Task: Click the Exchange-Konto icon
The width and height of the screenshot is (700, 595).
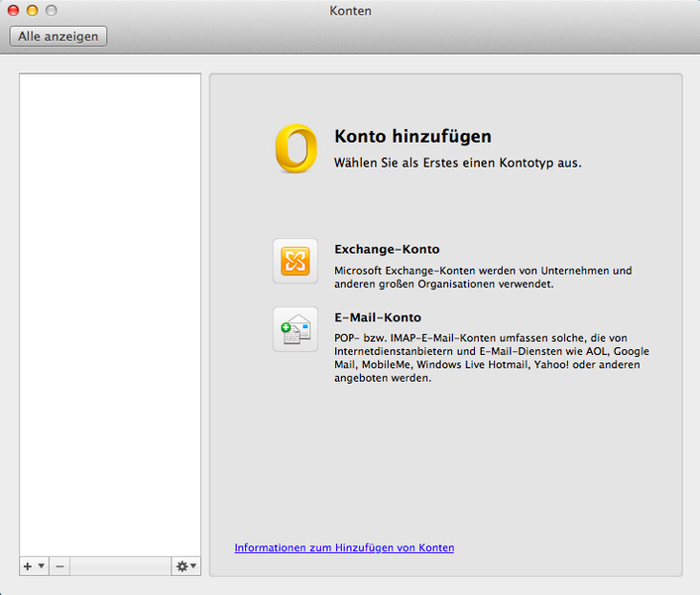Action: coord(295,261)
